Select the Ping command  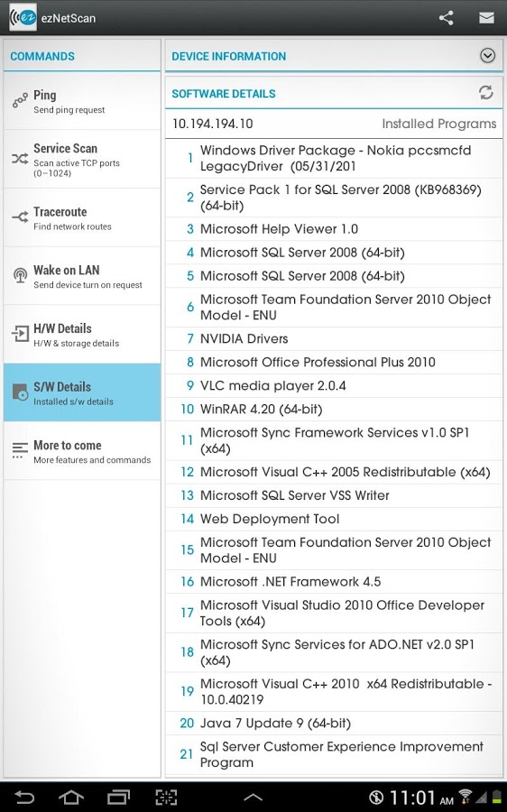tap(82, 101)
